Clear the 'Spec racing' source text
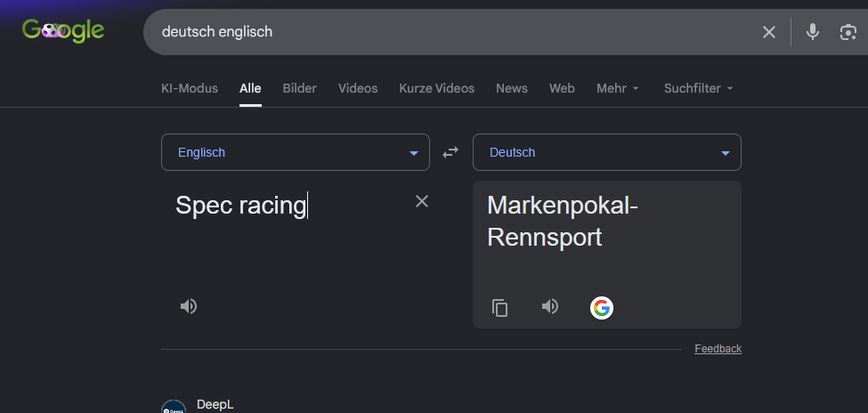Screen dimensions: 868x413 422,201
